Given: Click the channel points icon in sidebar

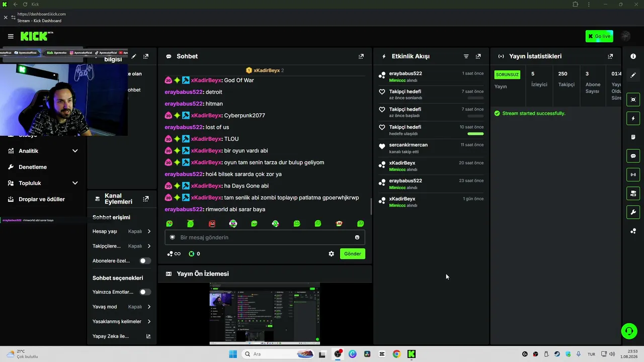Looking at the screenshot, I should click(633, 231).
